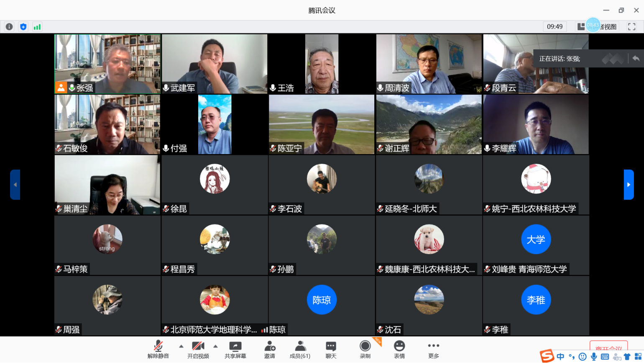Open the 邀请 invite icon

tap(270, 349)
